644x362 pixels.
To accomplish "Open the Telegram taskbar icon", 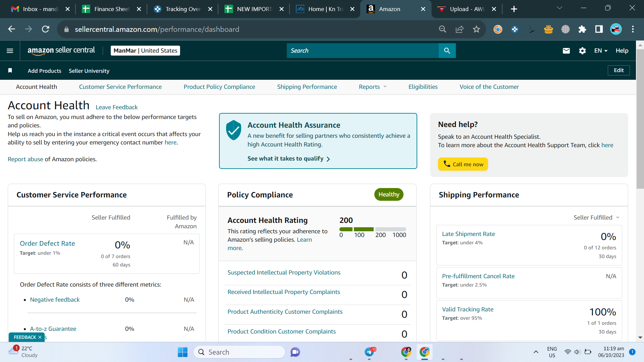I will (370, 352).
